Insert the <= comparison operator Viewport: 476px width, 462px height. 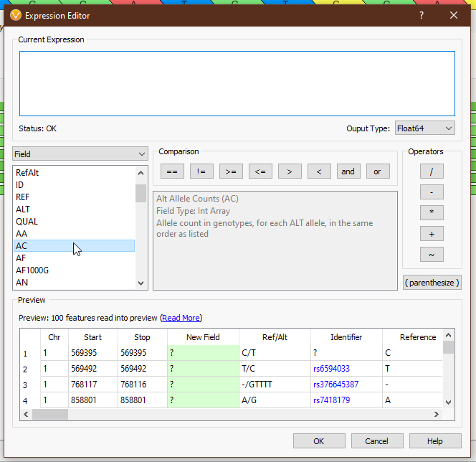[x=260, y=171]
